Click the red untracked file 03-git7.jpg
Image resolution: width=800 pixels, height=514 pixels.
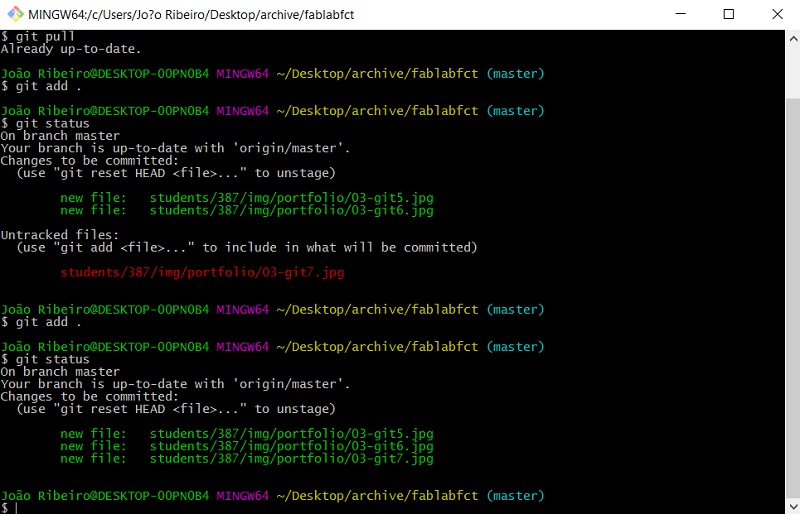point(202,273)
